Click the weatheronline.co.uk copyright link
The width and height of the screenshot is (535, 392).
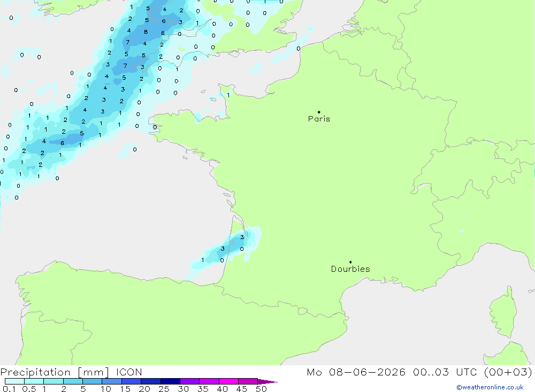coord(490,387)
